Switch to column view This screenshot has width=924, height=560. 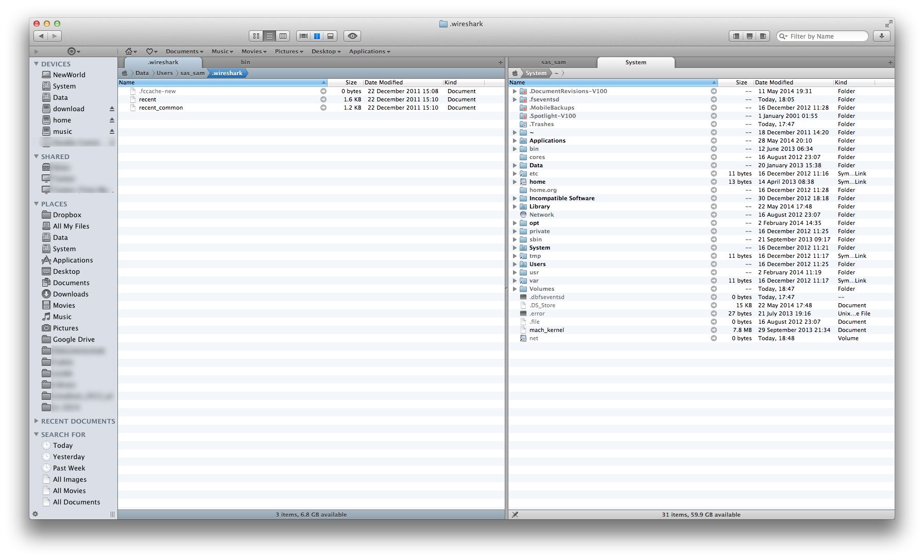click(x=283, y=36)
